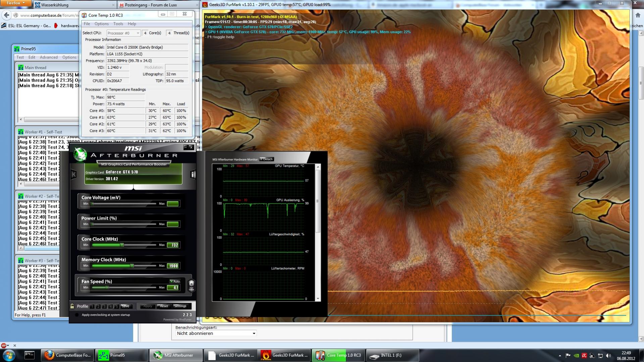644x362 pixels.
Task: Click the FurMark window title icon
Action: pos(205,5)
